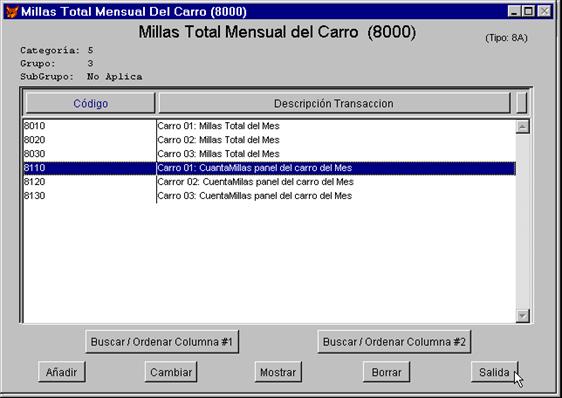Click Buscar / Ordenar Columna #2

pos(394,342)
